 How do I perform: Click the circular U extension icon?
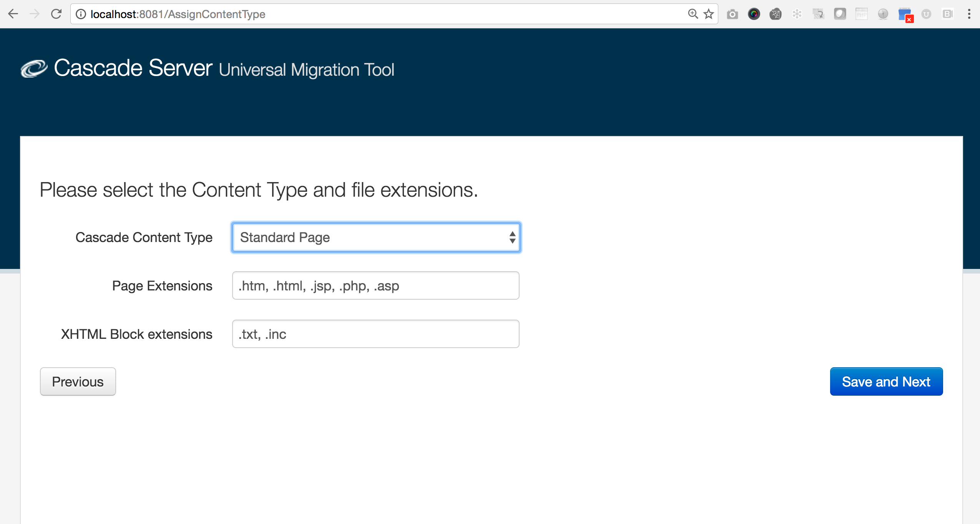coord(926,14)
